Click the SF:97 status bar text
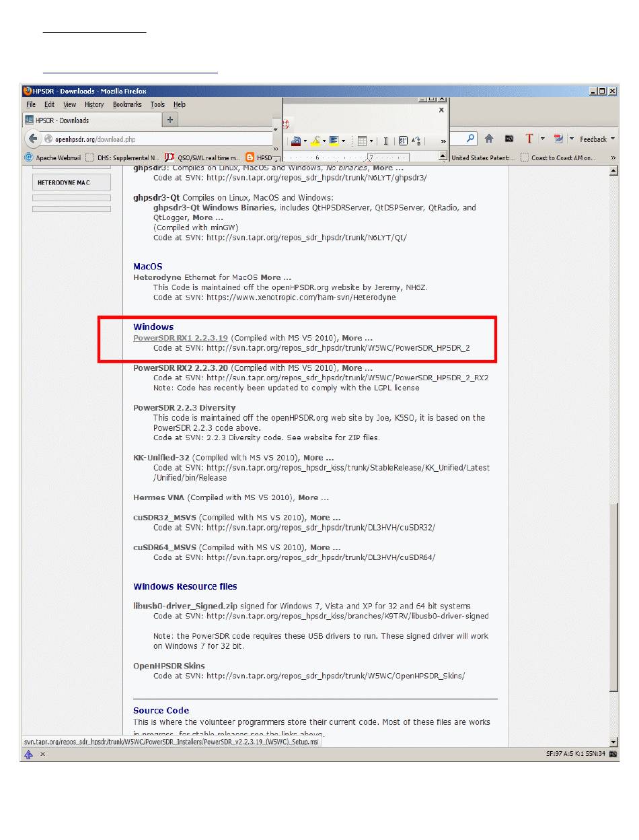Viewport: 639px width, 840px height. [576, 755]
